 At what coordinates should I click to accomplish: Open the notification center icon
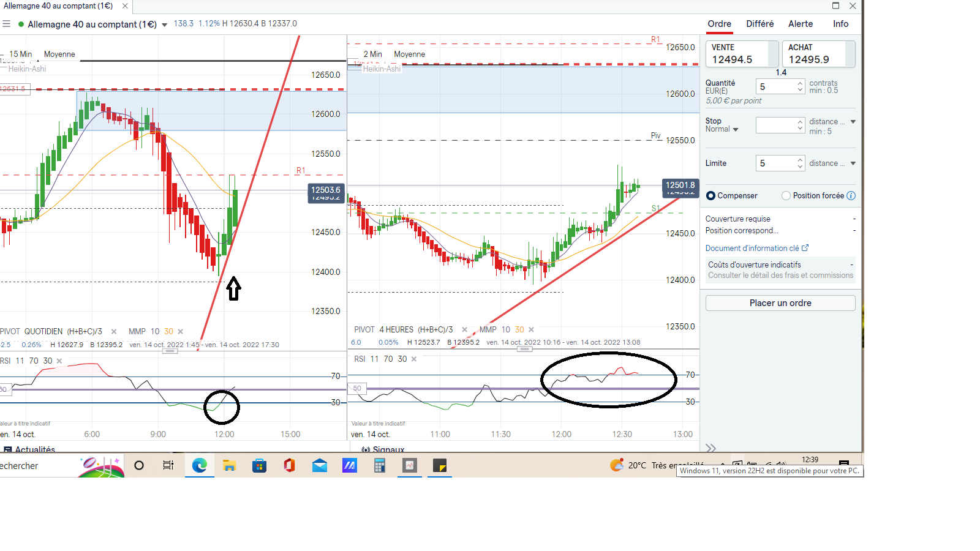coord(843,463)
